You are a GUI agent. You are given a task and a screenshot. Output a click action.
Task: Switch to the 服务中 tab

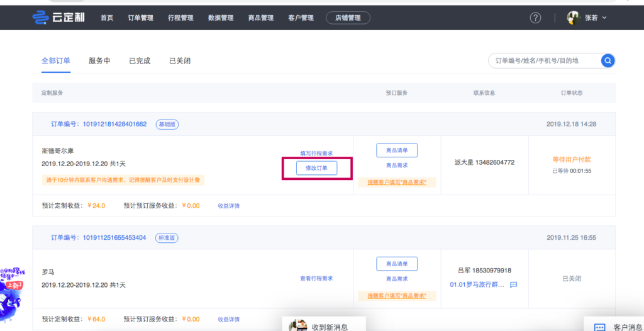pos(99,61)
